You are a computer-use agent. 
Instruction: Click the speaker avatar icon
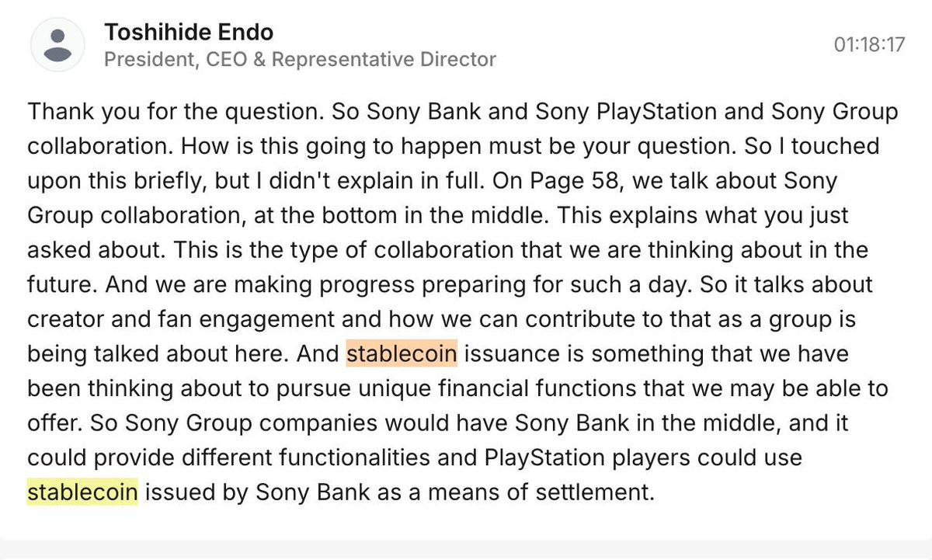point(57,45)
